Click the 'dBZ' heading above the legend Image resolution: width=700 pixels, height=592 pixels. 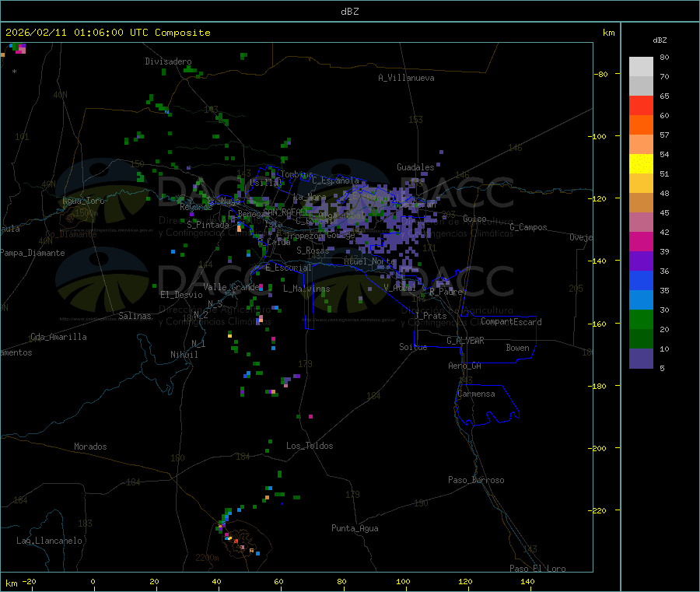[660, 40]
